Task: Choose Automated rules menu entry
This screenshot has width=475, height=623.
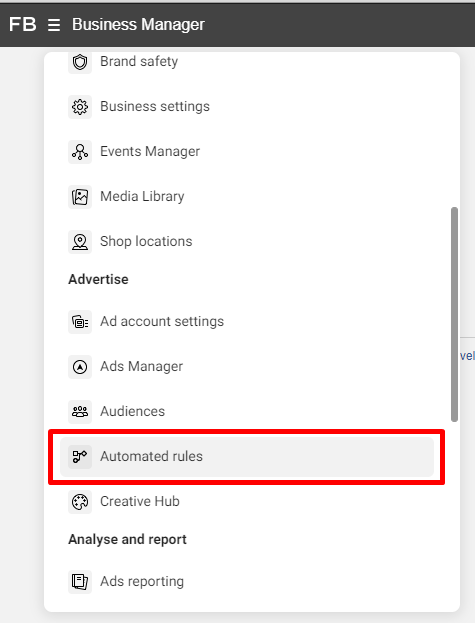Action: (x=247, y=457)
